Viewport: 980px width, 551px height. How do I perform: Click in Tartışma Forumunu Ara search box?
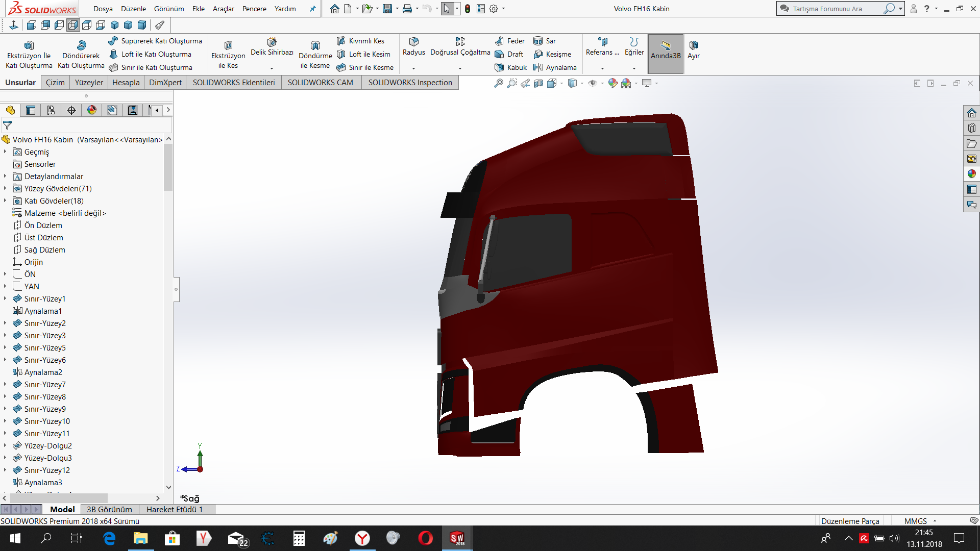[837, 9]
